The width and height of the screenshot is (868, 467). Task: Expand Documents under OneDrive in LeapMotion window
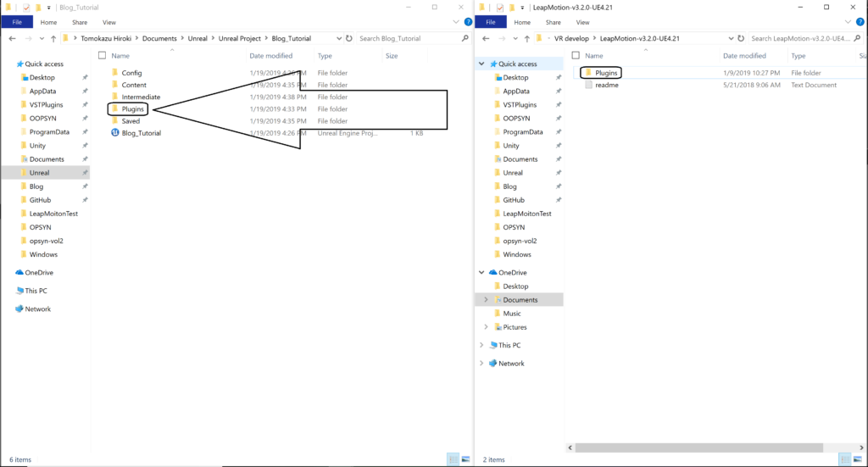(x=487, y=300)
